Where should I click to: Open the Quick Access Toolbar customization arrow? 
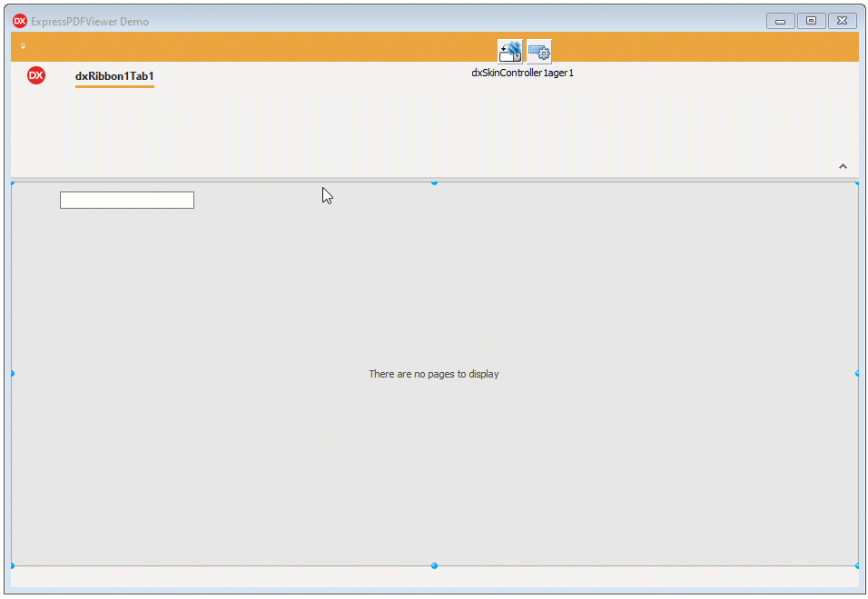point(24,46)
